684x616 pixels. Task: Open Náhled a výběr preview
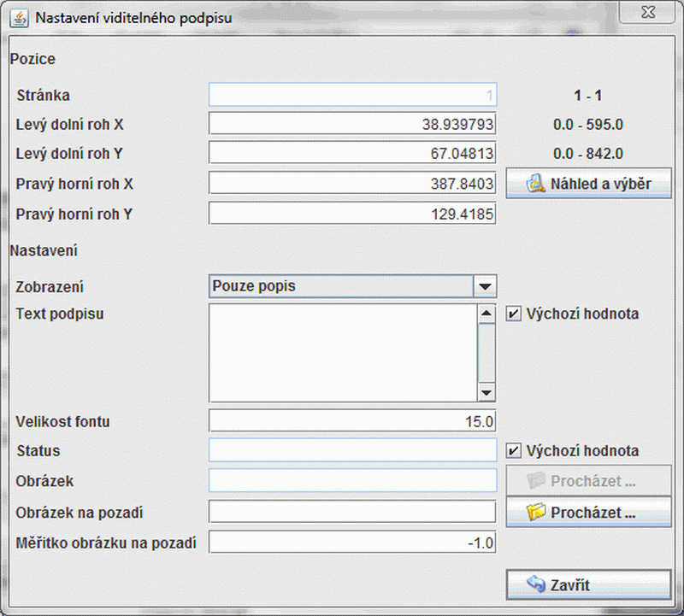(588, 183)
